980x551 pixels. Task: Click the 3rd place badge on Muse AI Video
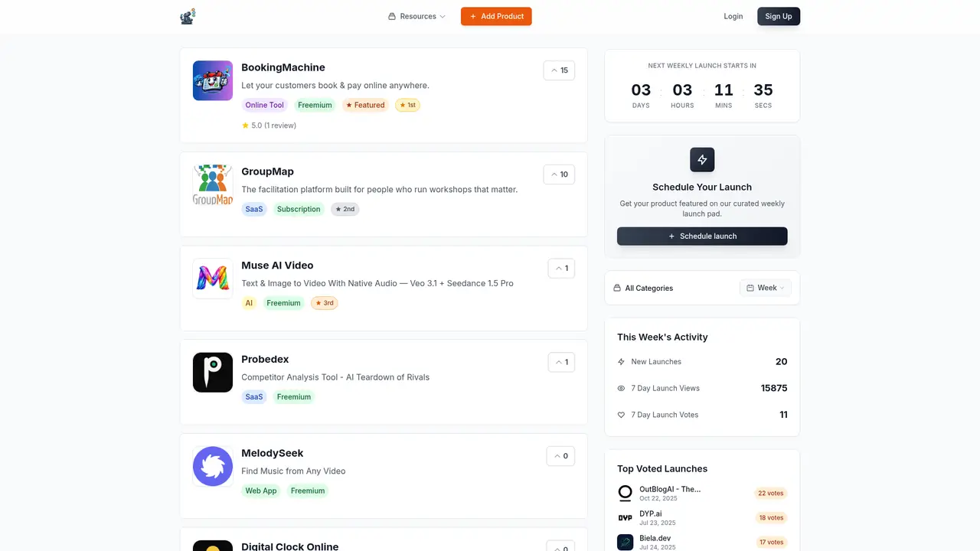click(x=325, y=303)
